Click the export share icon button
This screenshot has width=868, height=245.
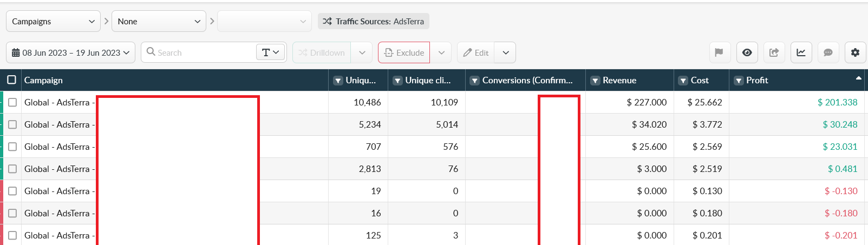coord(774,52)
